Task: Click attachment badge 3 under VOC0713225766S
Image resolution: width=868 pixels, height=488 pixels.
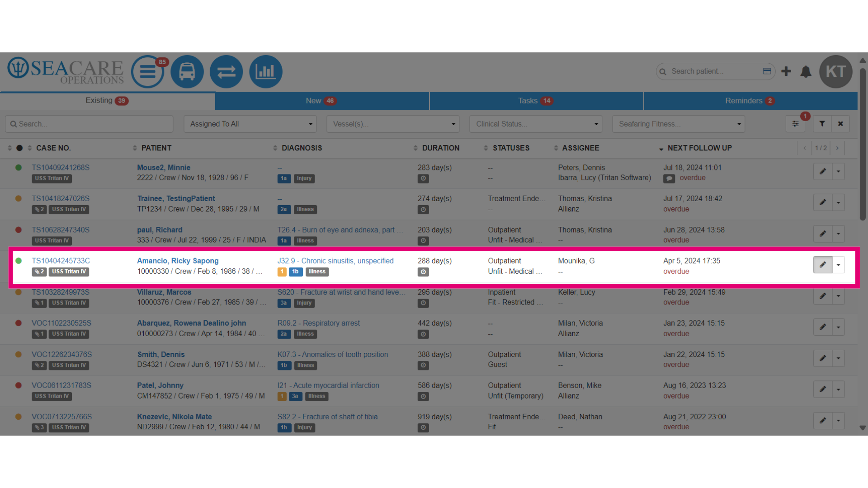Action: point(39,427)
